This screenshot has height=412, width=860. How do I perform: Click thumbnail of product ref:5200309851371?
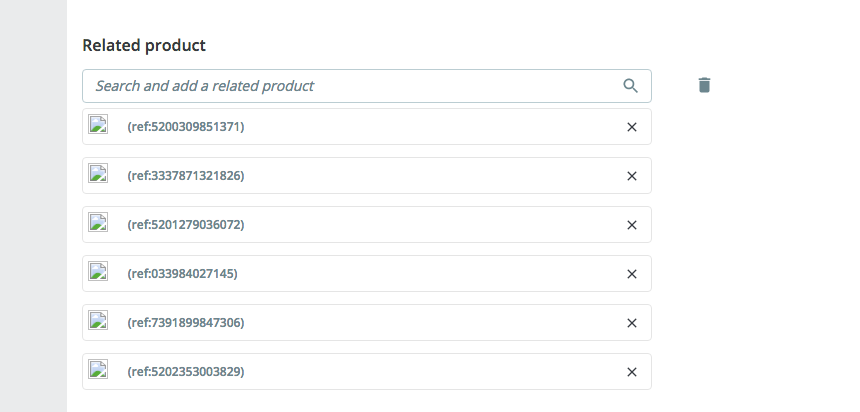point(98,125)
